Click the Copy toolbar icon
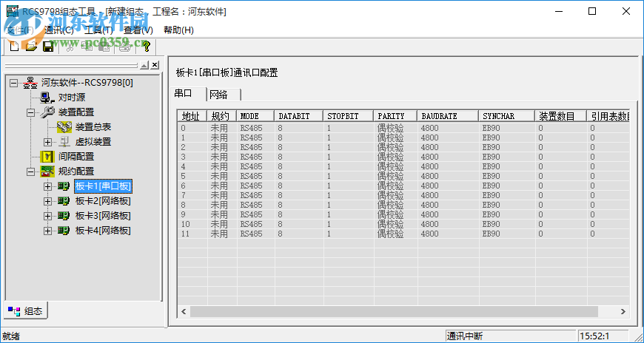This screenshot has width=644, height=343. coord(87,47)
